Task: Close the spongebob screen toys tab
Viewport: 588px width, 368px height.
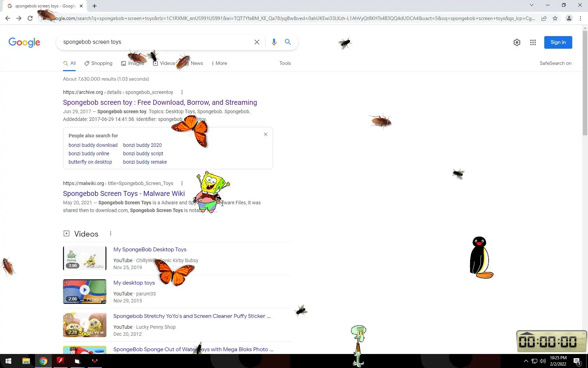Action: (81, 6)
